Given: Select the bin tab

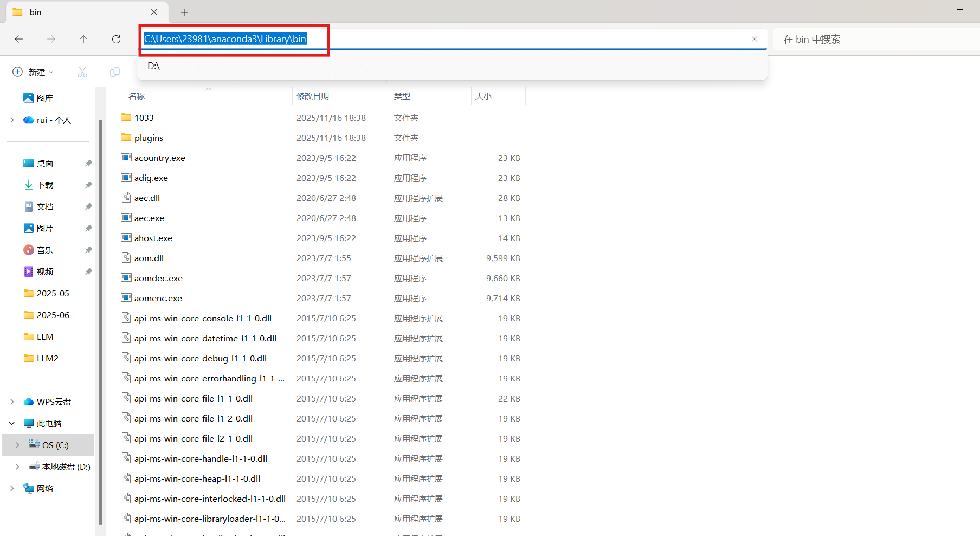Looking at the screenshot, I should [x=87, y=12].
